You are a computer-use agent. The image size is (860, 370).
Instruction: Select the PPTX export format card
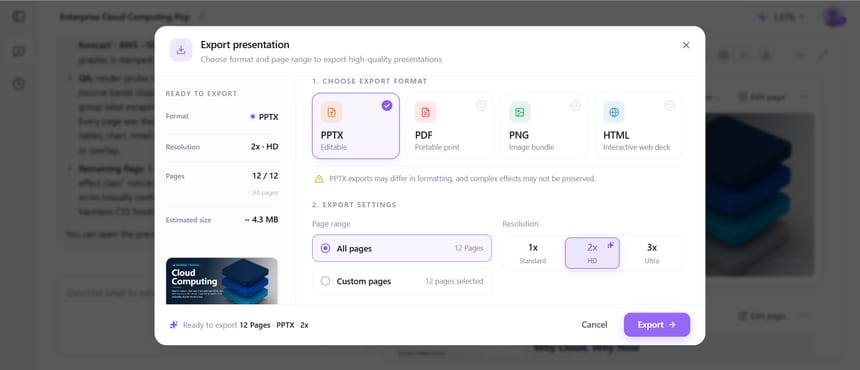point(355,126)
